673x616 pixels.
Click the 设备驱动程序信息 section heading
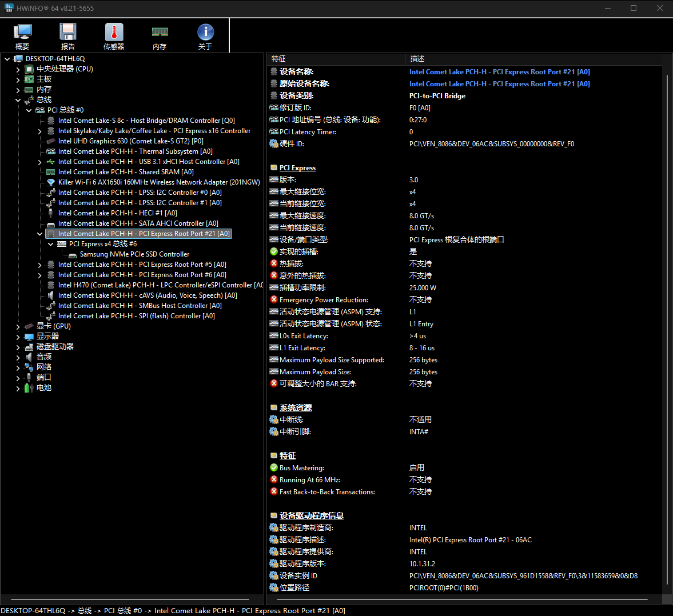[x=312, y=515]
